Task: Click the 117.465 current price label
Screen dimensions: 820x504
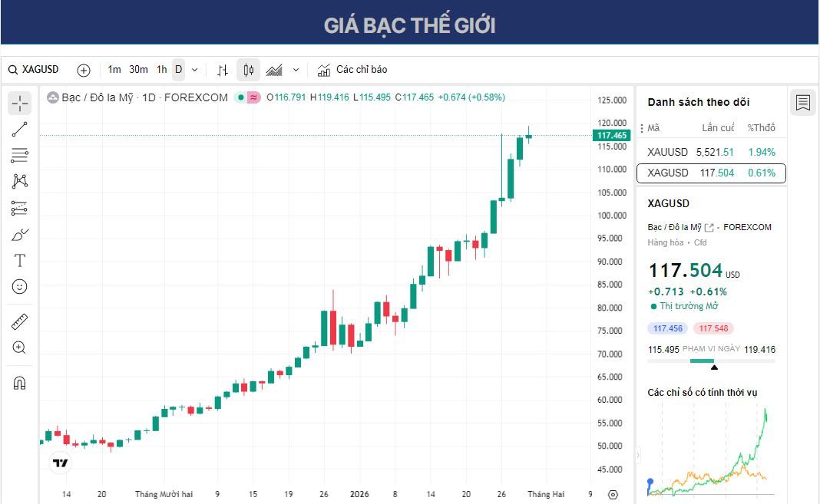Action: [x=611, y=135]
